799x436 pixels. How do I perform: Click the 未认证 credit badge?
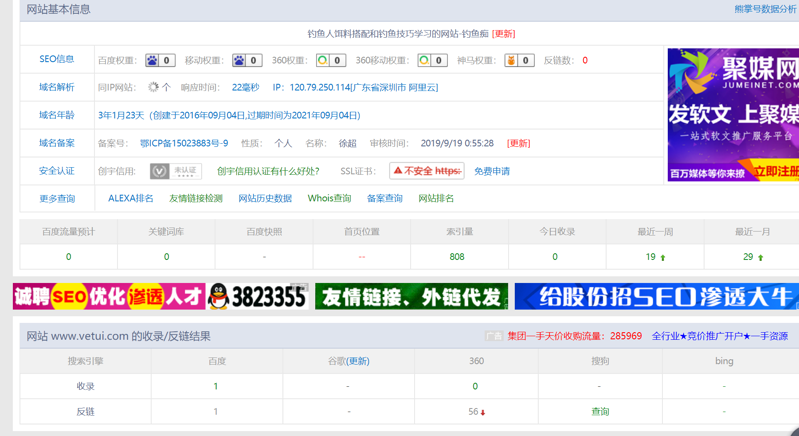pos(176,171)
